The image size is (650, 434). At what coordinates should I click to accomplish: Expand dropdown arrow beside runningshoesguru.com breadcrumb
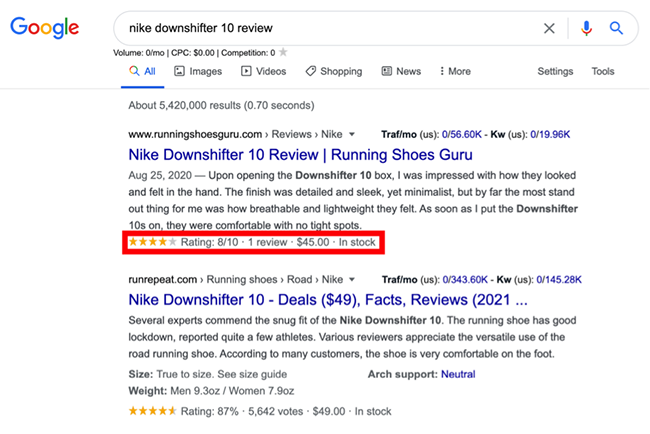[352, 134]
